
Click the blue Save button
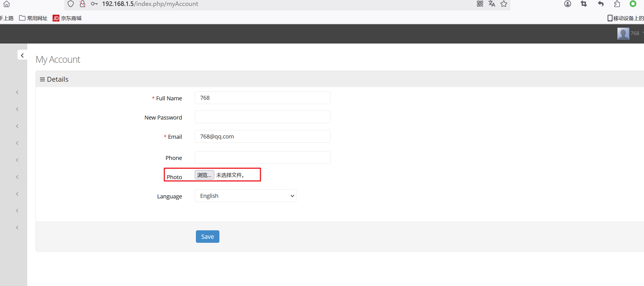pyautogui.click(x=207, y=237)
